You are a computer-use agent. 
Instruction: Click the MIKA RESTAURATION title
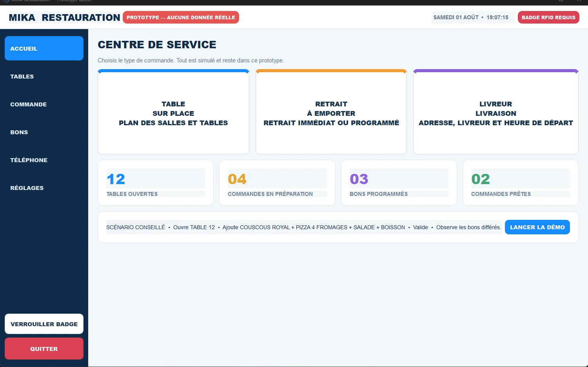point(64,17)
